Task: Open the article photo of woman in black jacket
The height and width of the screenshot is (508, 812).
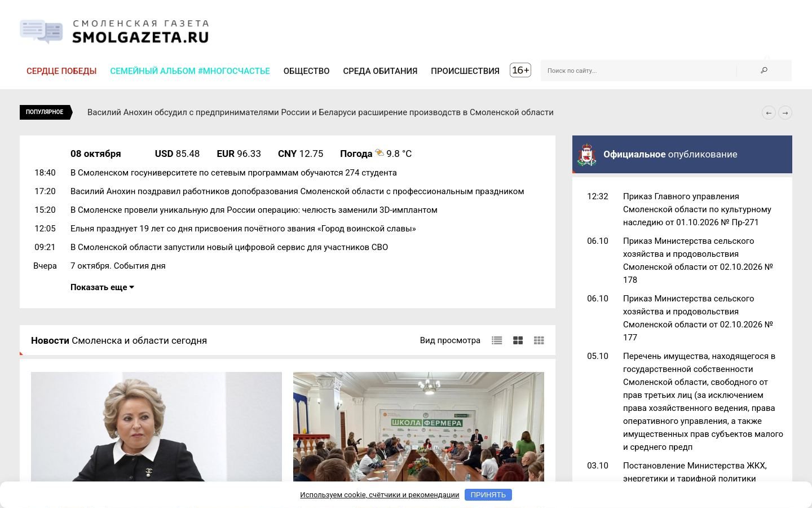Action: 156,427
